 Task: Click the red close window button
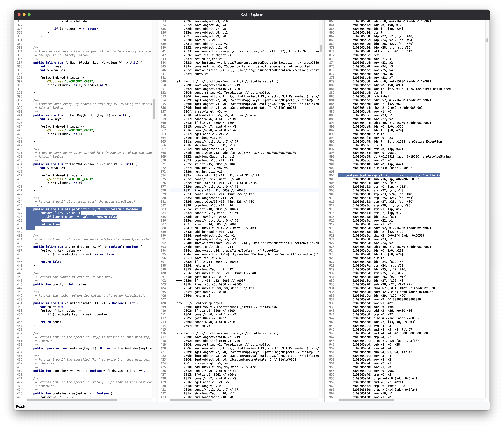pos(19,15)
